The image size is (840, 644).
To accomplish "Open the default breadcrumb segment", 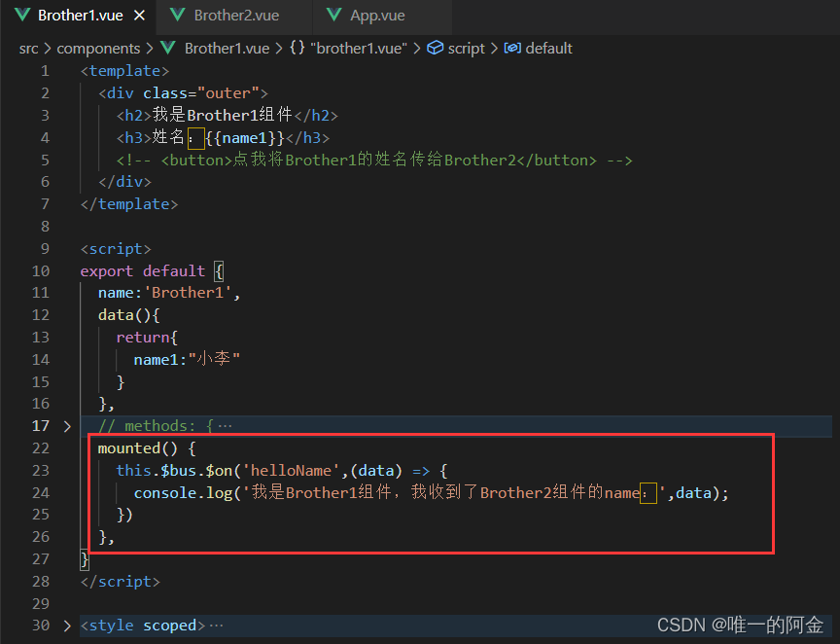I will pos(548,49).
